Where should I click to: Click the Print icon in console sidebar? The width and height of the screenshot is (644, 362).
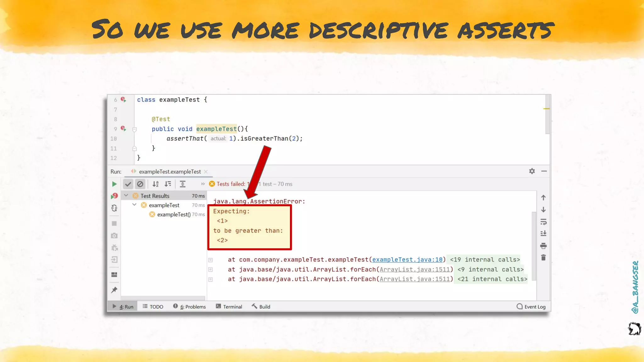(543, 246)
